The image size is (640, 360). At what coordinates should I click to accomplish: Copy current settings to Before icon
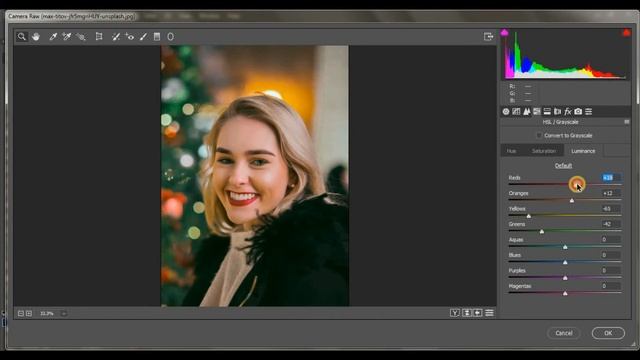click(x=478, y=313)
